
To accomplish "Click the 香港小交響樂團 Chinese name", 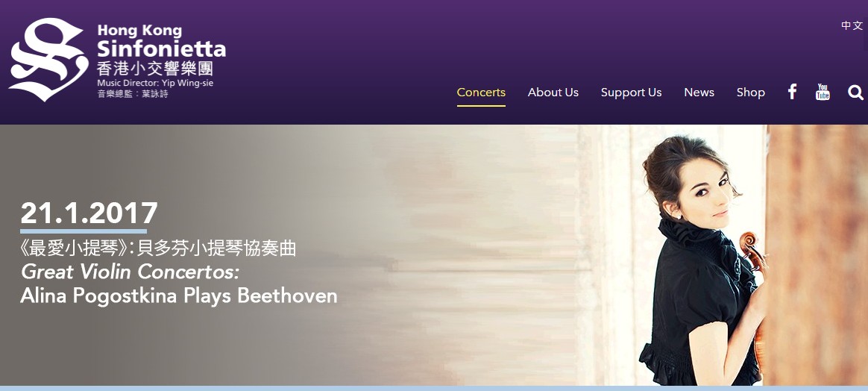I will click(x=155, y=69).
